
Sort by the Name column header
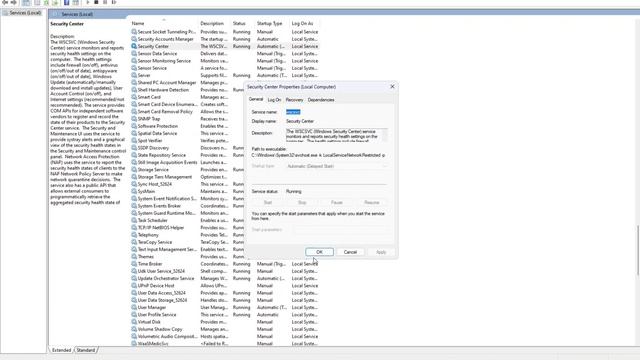coord(164,24)
